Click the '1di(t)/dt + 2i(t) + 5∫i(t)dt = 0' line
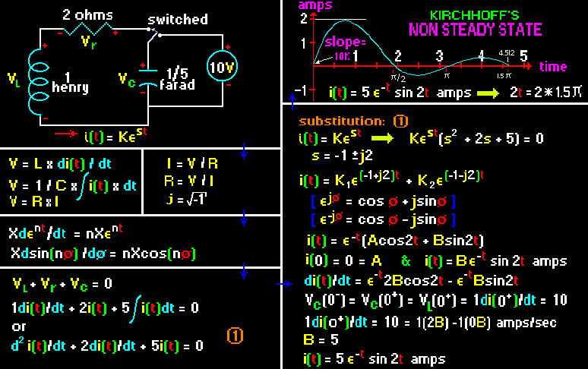The image size is (588, 369). click(105, 308)
